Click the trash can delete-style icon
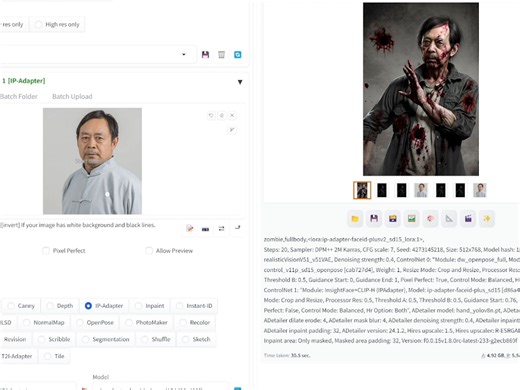Image resolution: width=520 pixels, height=390 pixels. coord(221,54)
